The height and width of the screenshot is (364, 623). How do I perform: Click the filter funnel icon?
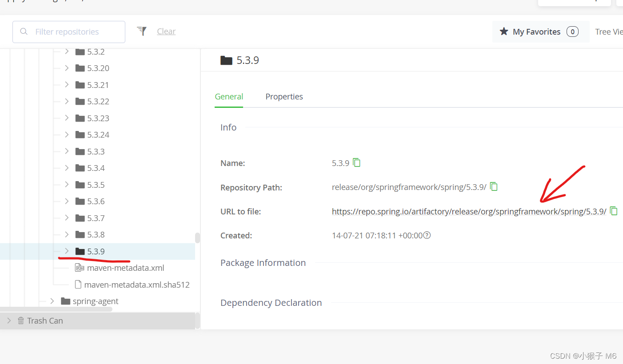click(x=142, y=31)
